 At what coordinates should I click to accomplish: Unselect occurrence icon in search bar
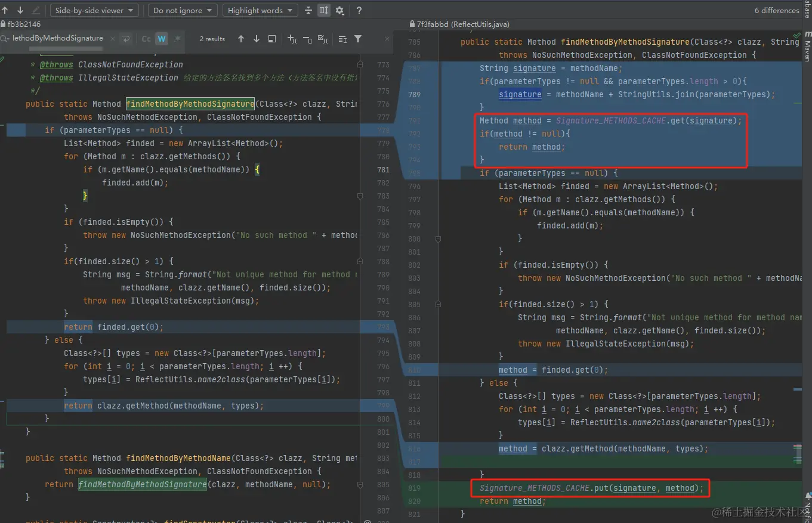pyautogui.click(x=308, y=39)
